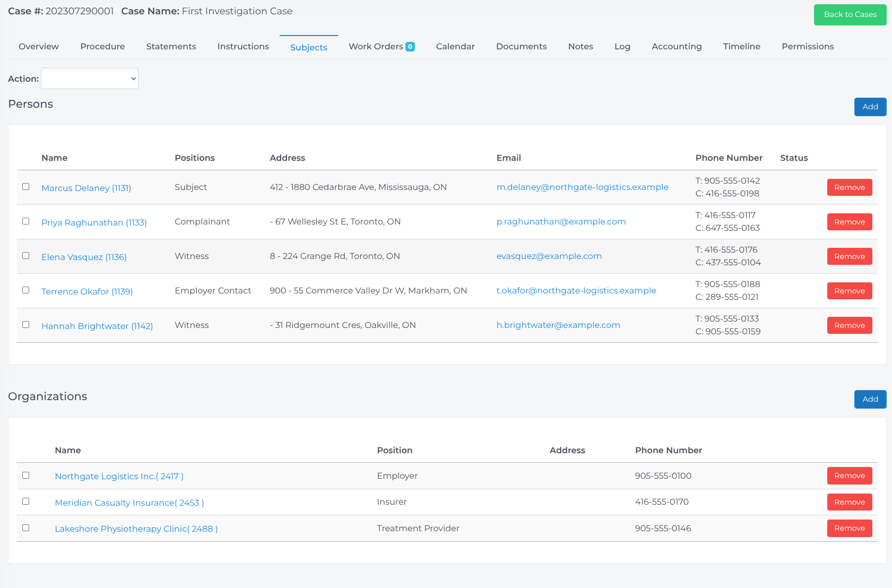
Task: Open the Procedure tab
Action: pos(102,47)
